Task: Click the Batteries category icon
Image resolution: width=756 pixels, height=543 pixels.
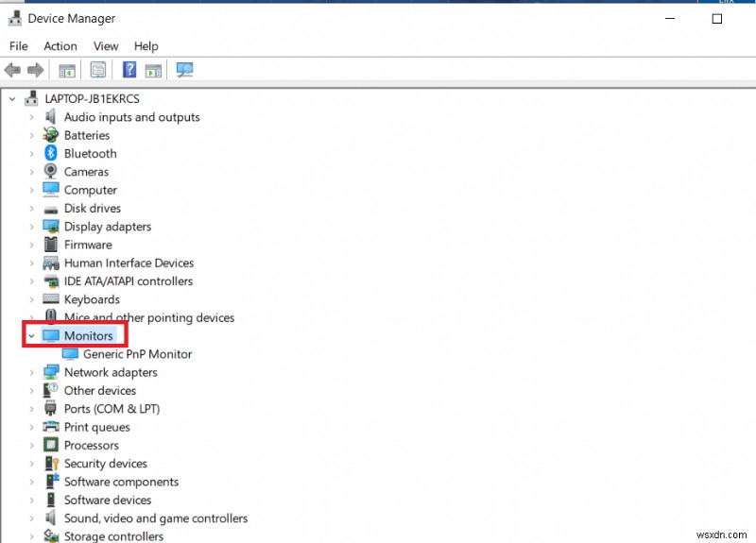Action: point(51,135)
